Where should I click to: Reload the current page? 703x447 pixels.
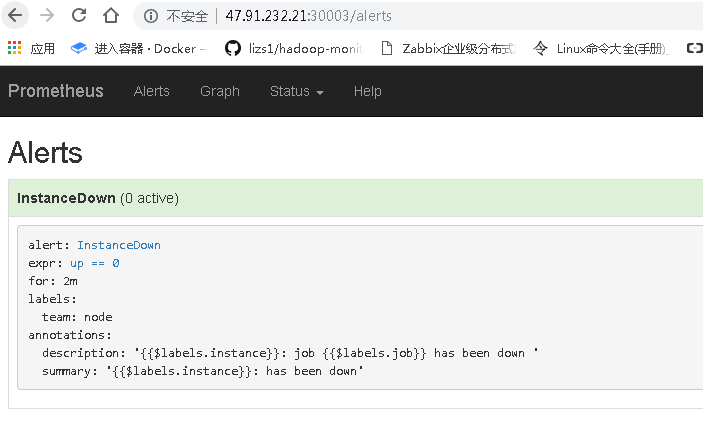79,16
